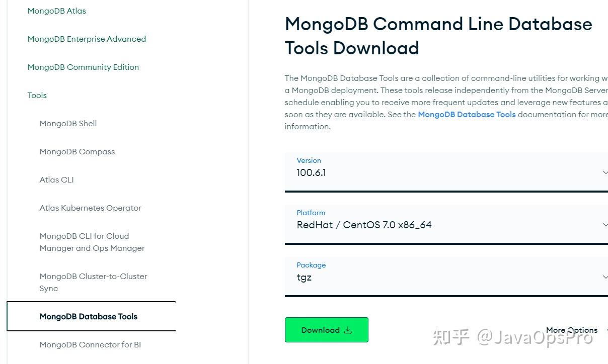Switch to MongoDB Connector for BI
Viewport: 608px width, 364px height.
pyautogui.click(x=90, y=344)
